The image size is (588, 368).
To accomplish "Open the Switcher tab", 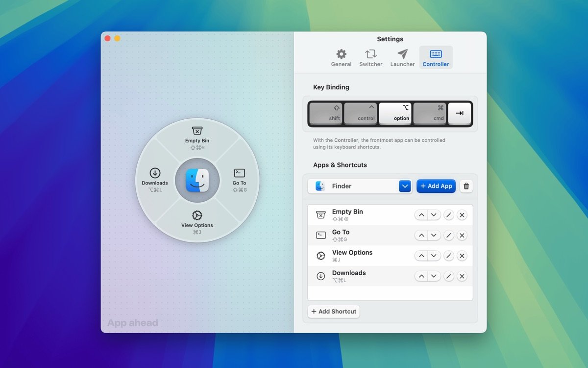I will [371, 58].
